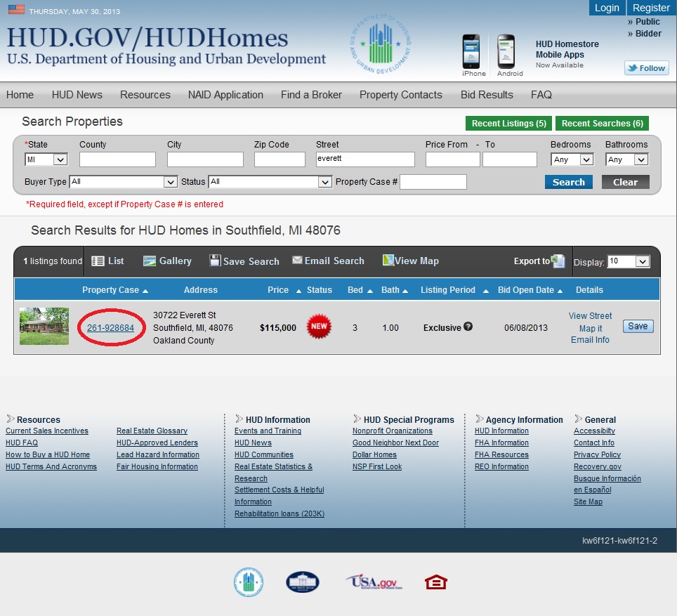Click the NEW status badge
The image size is (677, 616).
(x=319, y=327)
